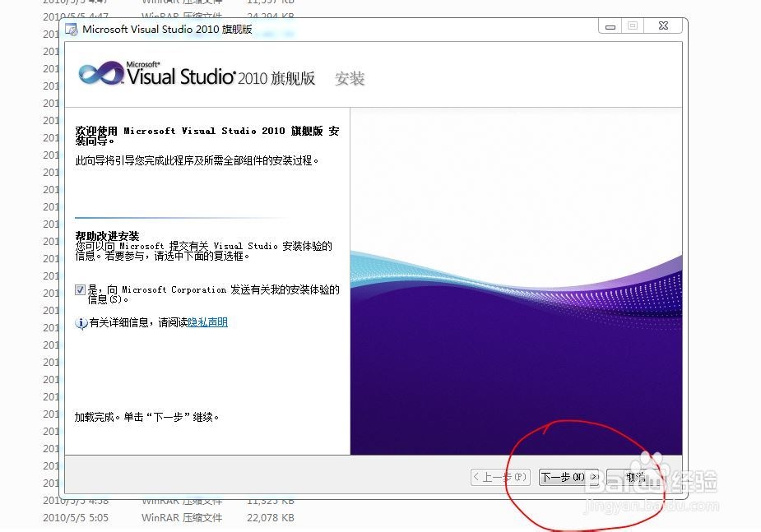The image size is (761, 532).
Task: Click the maximize button of setup window
Action: [633, 26]
